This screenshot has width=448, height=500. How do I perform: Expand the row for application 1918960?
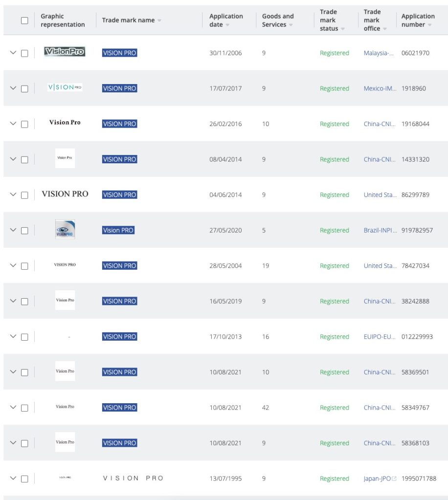13,88
